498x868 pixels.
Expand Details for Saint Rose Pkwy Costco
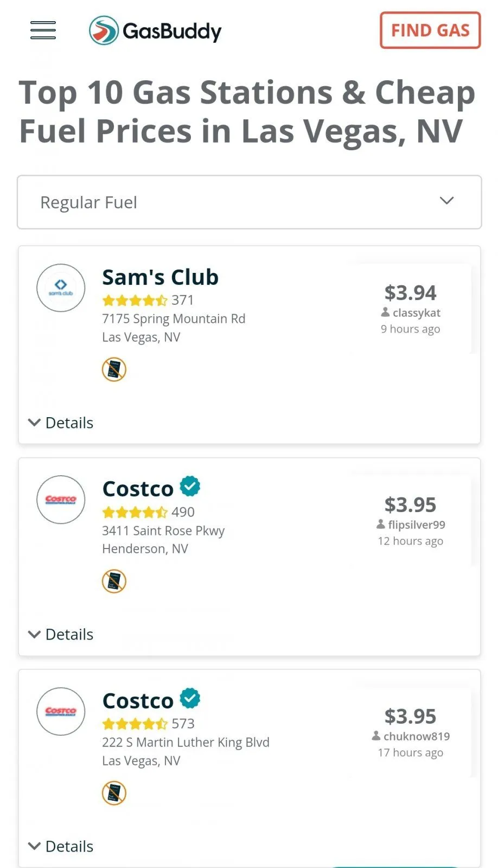coord(61,634)
